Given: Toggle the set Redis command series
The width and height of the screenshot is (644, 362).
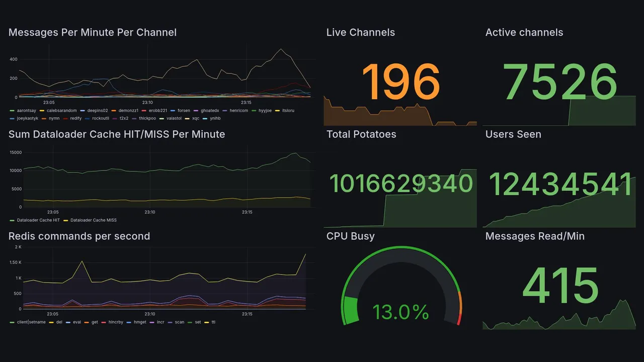Looking at the screenshot, I should [x=198, y=322].
